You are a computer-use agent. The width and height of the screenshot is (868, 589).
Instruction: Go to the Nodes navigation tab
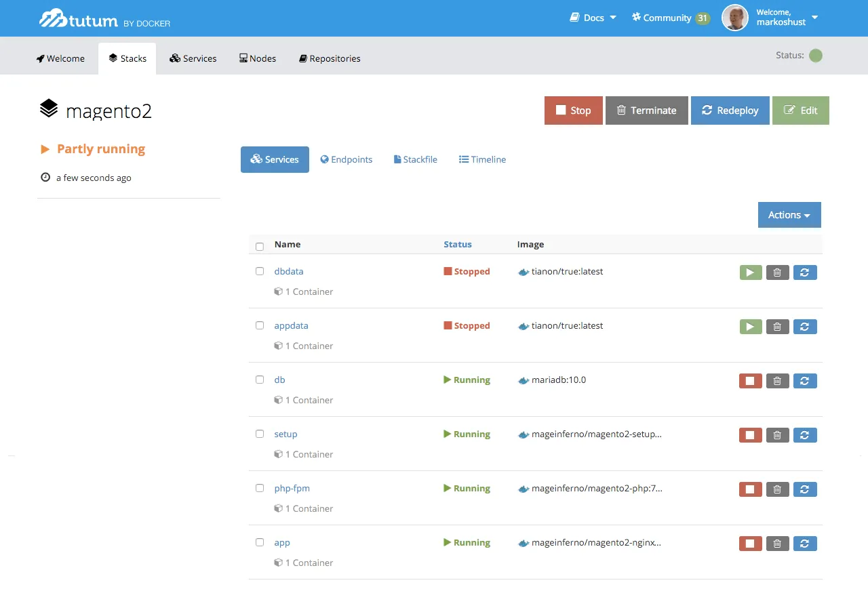257,58
